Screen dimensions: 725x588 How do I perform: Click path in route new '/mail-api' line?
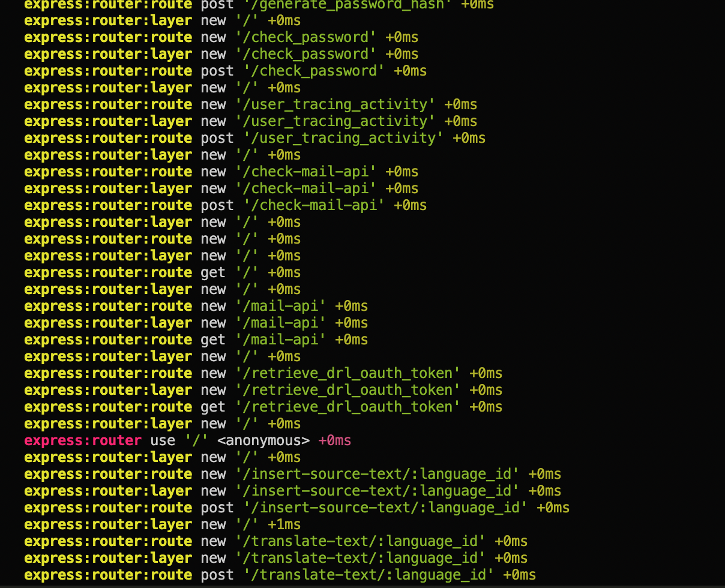[x=281, y=306]
